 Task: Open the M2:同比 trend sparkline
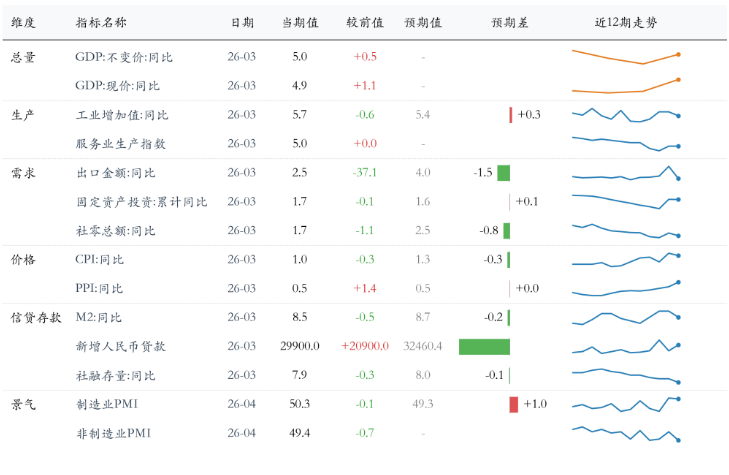(x=626, y=317)
